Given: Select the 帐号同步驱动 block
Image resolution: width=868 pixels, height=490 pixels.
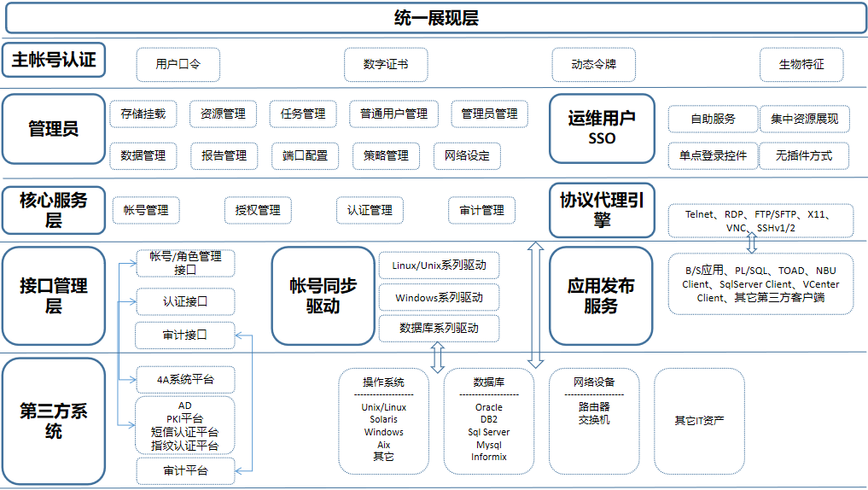Looking at the screenshot, I should 322,295.
